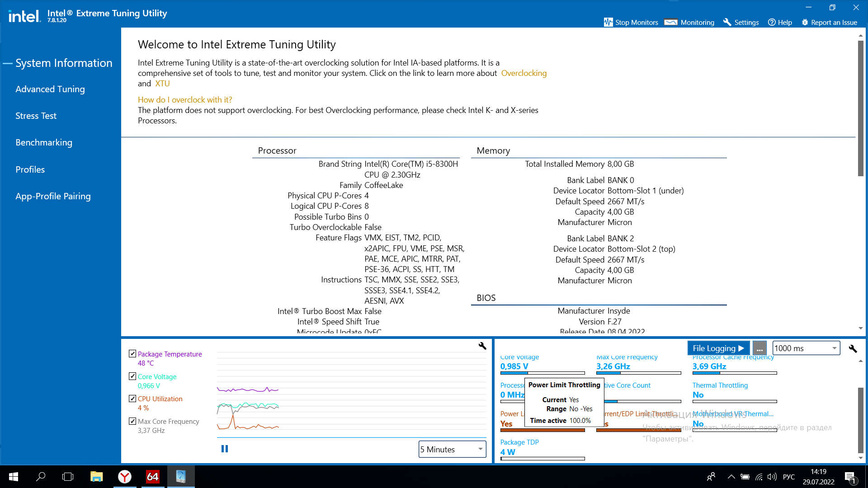The image size is (868, 488).
Task: Click Thermal Throttling monitor label
Action: pos(720,385)
